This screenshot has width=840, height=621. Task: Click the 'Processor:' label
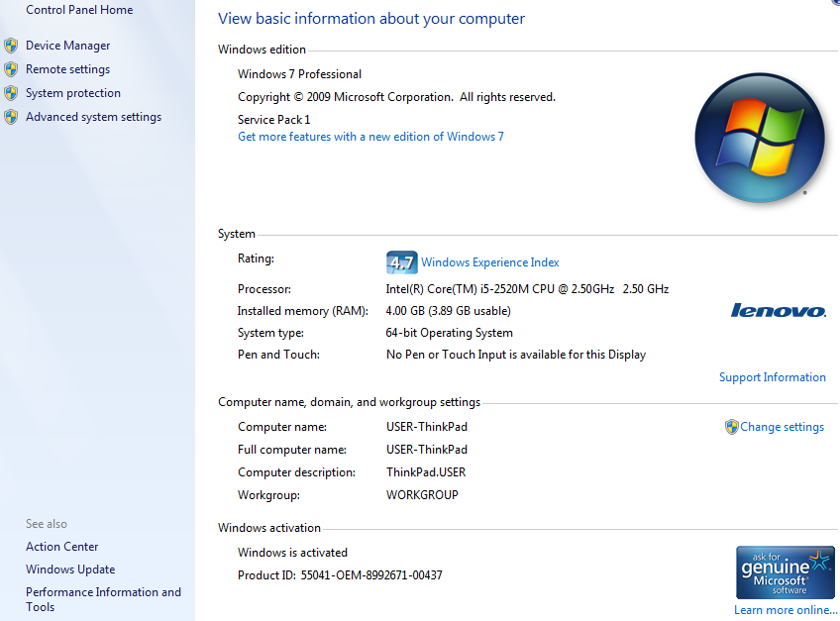(264, 289)
